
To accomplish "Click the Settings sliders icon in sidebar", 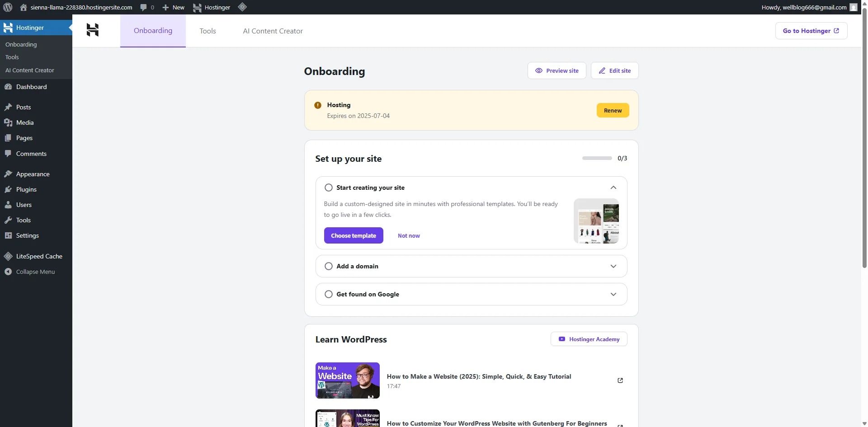I will (x=8, y=235).
